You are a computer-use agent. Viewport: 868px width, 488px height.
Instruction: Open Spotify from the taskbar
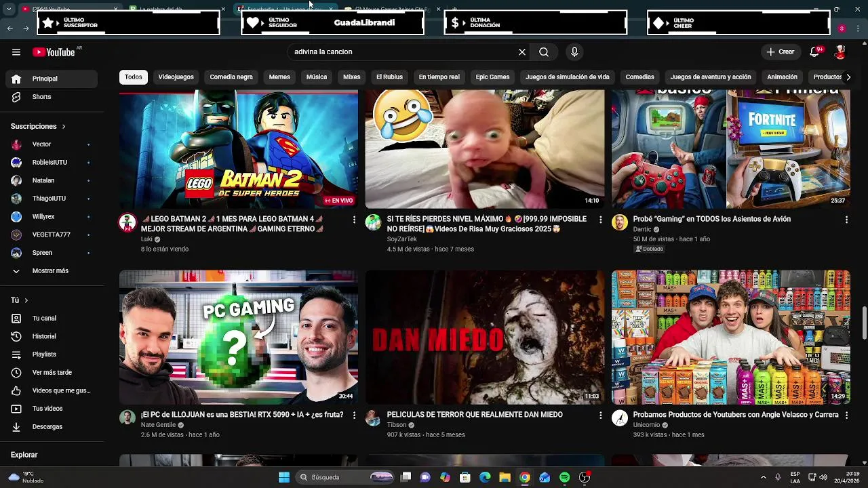(565, 477)
